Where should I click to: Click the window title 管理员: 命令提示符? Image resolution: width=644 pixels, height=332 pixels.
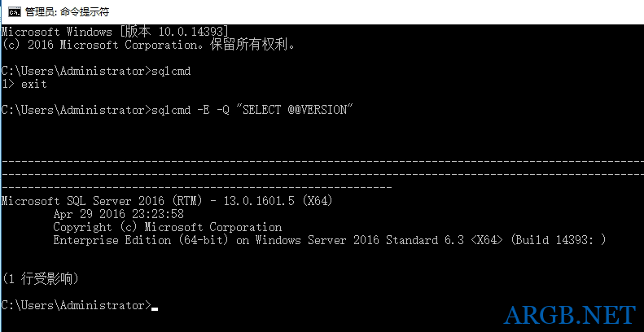(x=67, y=11)
